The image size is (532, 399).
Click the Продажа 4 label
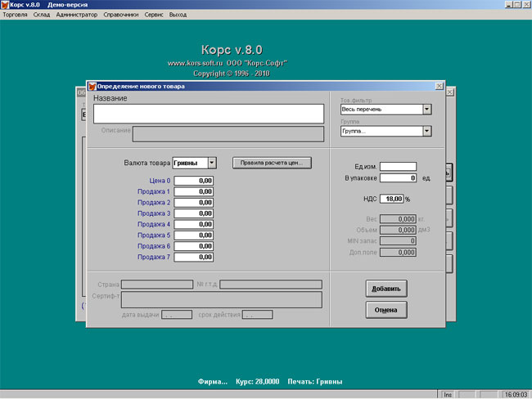click(x=154, y=224)
